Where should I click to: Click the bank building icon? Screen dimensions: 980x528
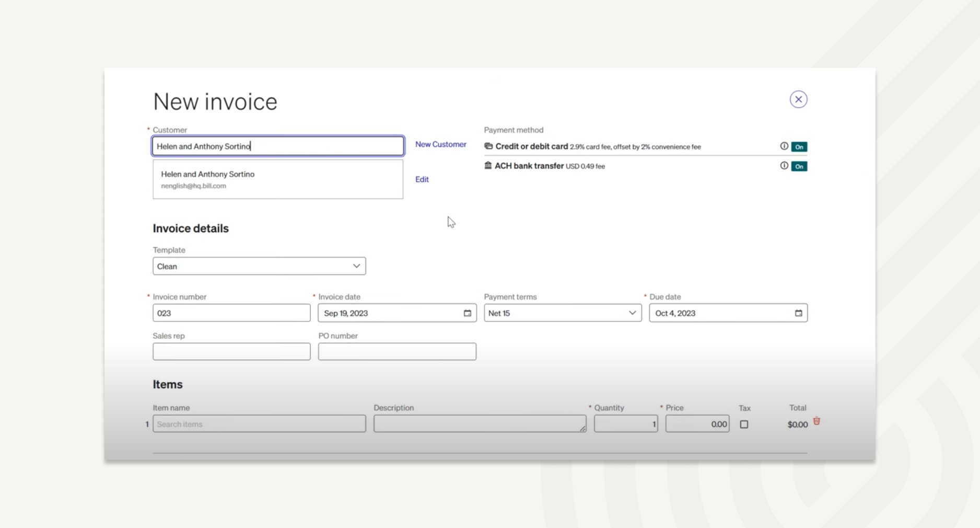click(488, 165)
